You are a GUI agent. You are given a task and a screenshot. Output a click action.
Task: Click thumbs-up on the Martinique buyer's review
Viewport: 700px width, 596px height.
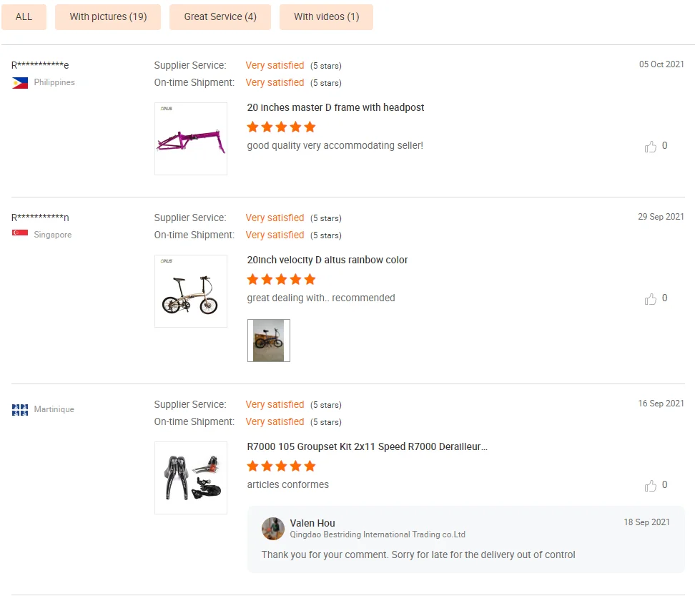651,486
